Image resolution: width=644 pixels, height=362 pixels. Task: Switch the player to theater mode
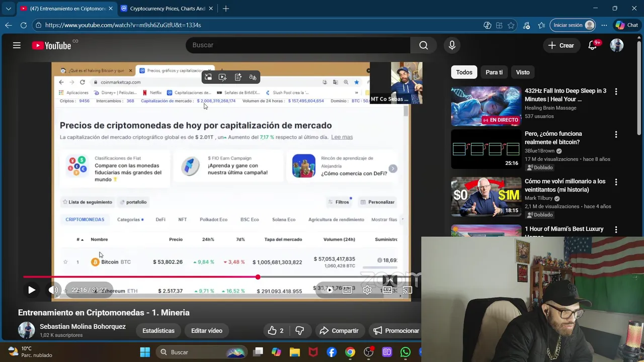point(387,290)
